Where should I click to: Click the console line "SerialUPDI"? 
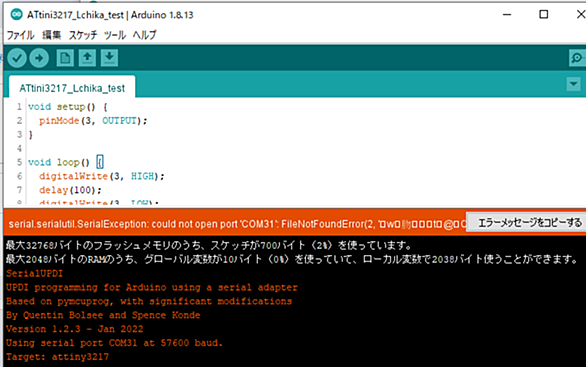pyautogui.click(x=34, y=273)
